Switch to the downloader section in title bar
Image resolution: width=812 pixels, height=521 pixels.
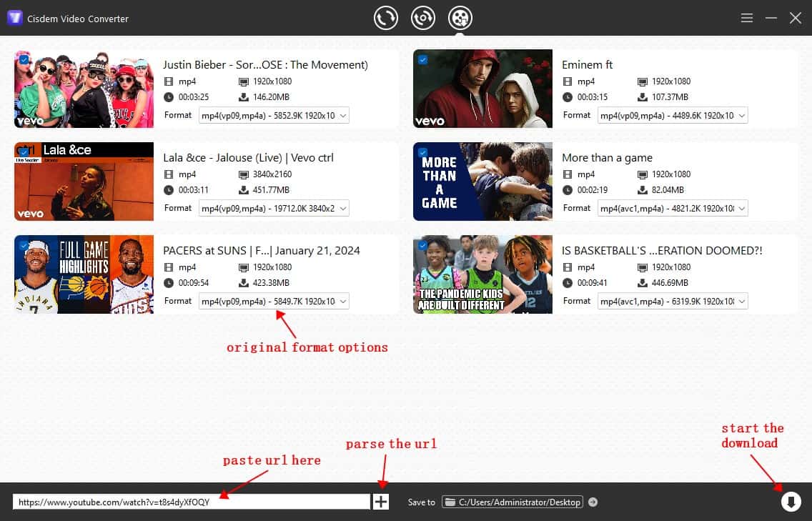point(460,18)
